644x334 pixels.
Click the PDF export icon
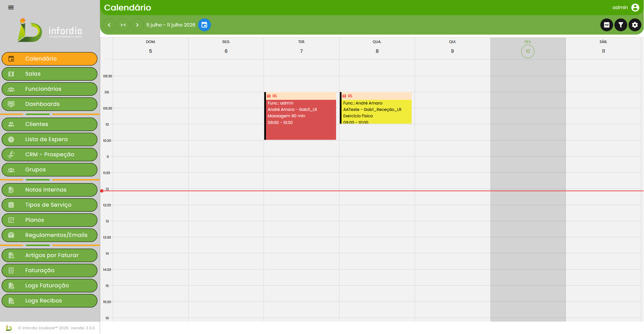point(606,25)
